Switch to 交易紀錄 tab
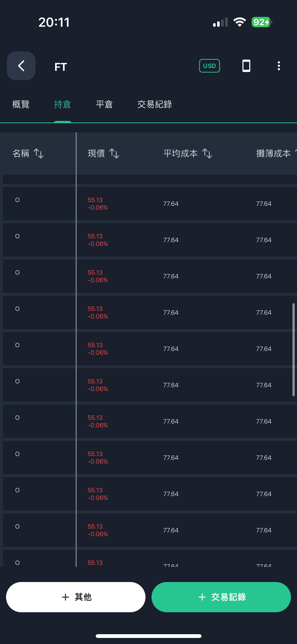This screenshot has height=644, width=297. [x=155, y=104]
